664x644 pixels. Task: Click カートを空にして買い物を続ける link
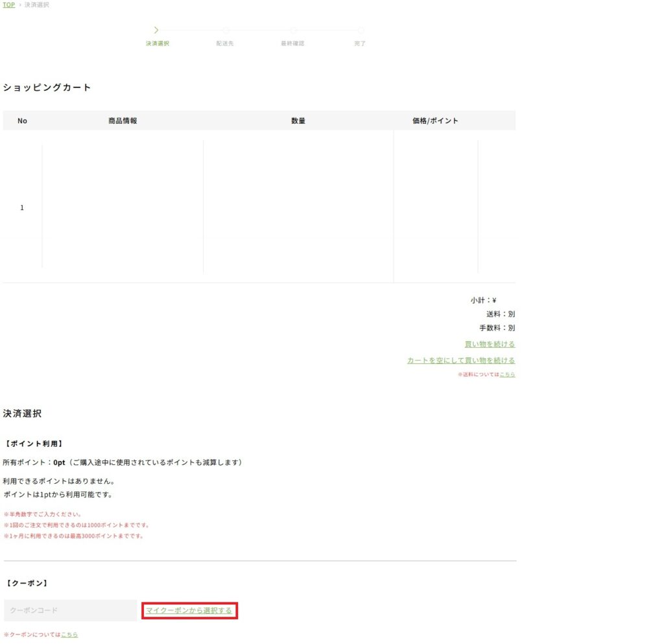coord(461,361)
